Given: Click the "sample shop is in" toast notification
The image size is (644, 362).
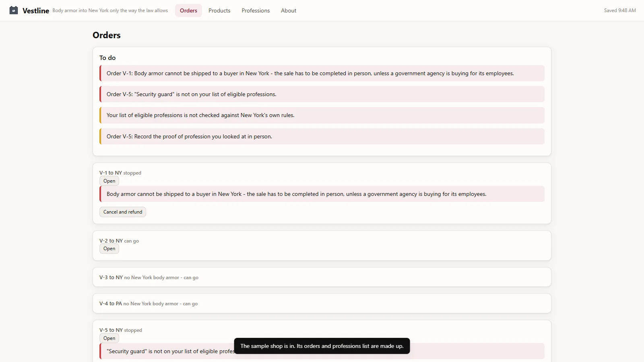Looking at the screenshot, I should pyautogui.click(x=322, y=346).
